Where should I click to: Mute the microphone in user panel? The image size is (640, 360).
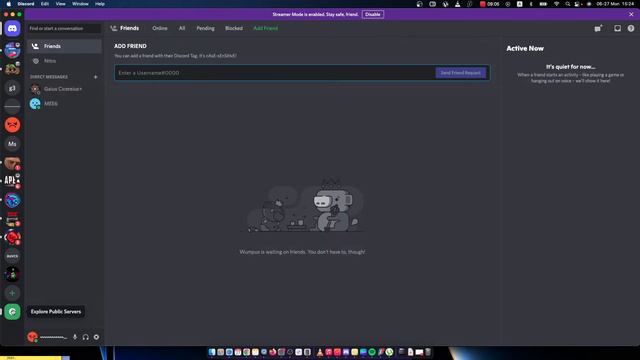[75, 337]
